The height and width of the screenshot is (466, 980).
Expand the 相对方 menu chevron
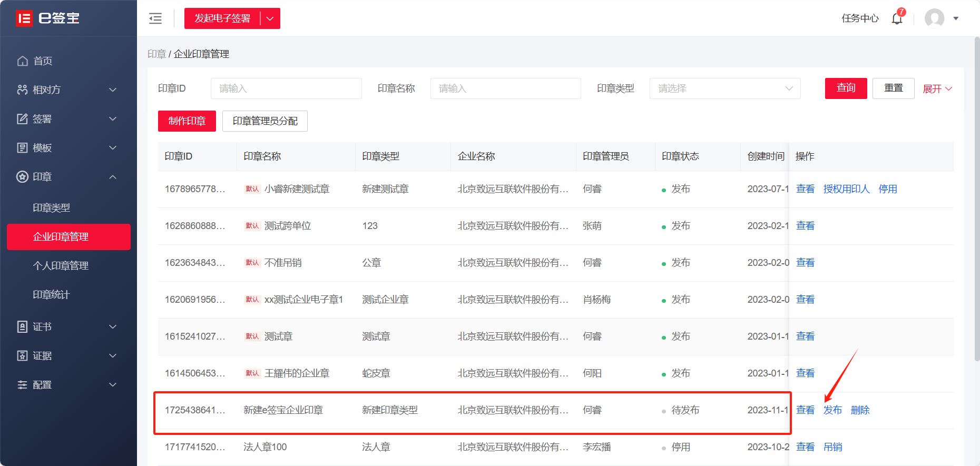tap(113, 90)
